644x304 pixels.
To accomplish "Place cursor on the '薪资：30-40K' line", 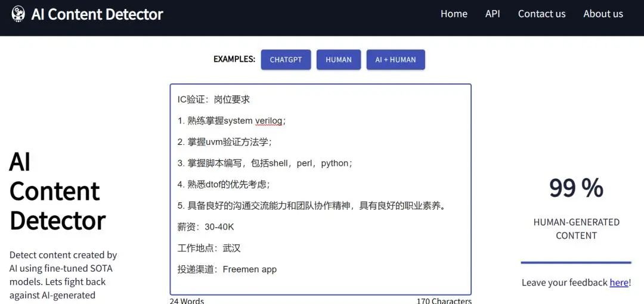I will coord(206,227).
